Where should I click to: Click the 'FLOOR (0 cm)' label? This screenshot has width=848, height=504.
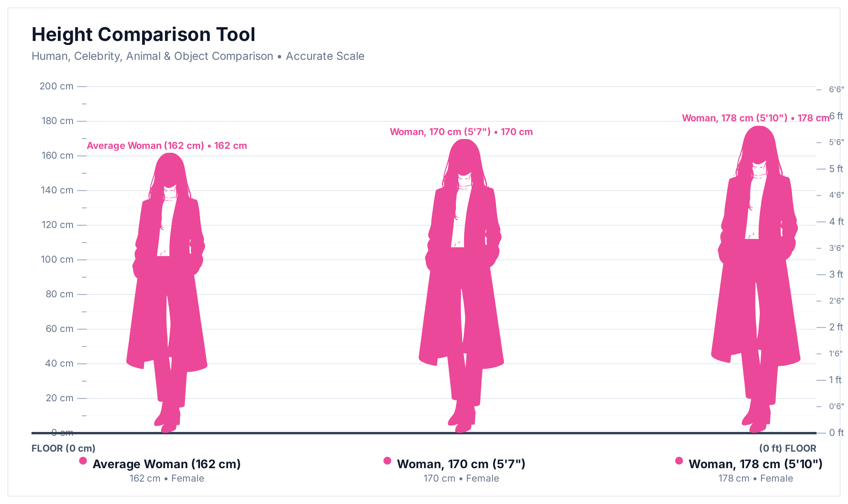click(63, 448)
